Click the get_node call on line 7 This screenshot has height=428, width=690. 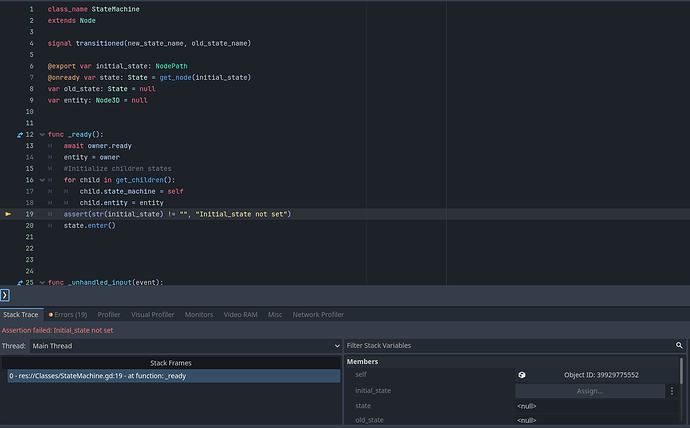176,77
